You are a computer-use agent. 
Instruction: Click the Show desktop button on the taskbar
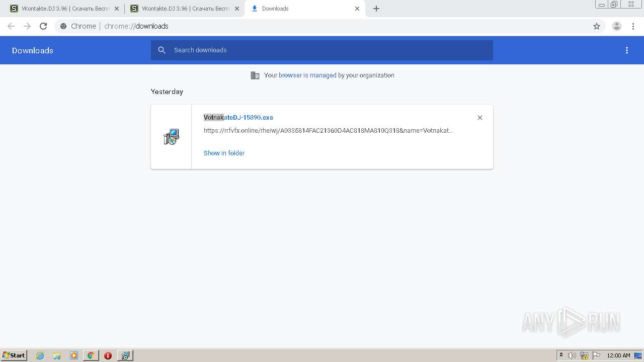(639, 355)
